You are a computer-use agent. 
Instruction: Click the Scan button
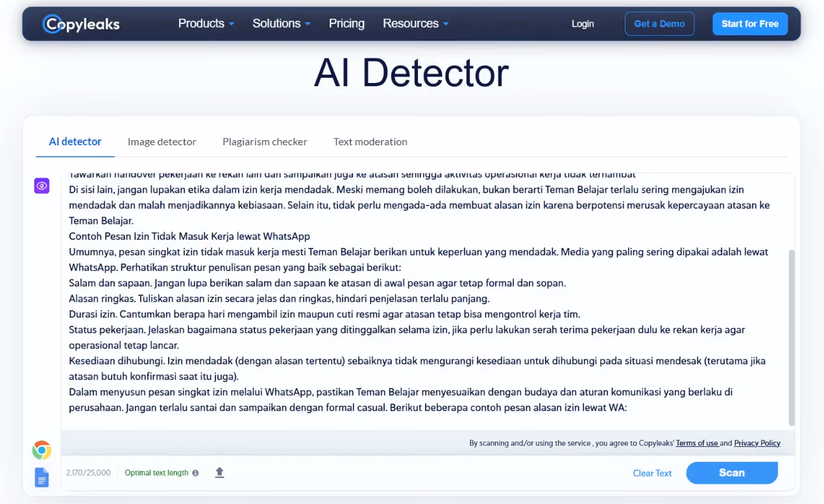click(x=732, y=473)
